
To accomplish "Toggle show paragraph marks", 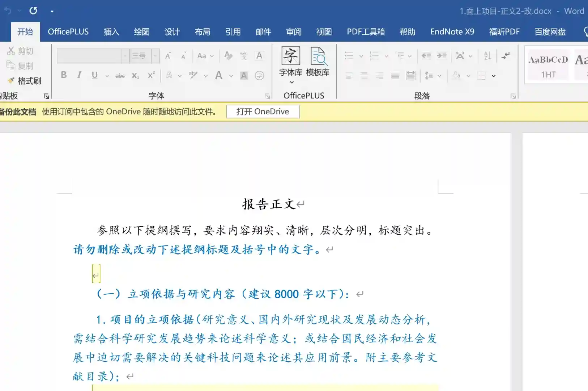I will (x=506, y=56).
